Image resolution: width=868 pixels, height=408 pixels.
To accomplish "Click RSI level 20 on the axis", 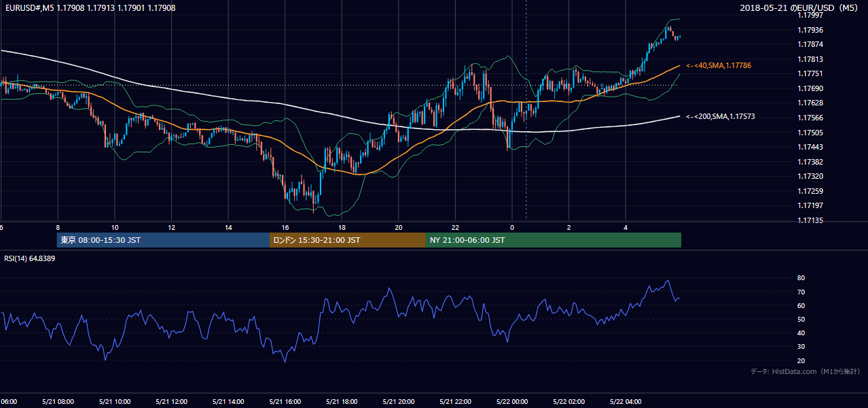I will point(801,360).
